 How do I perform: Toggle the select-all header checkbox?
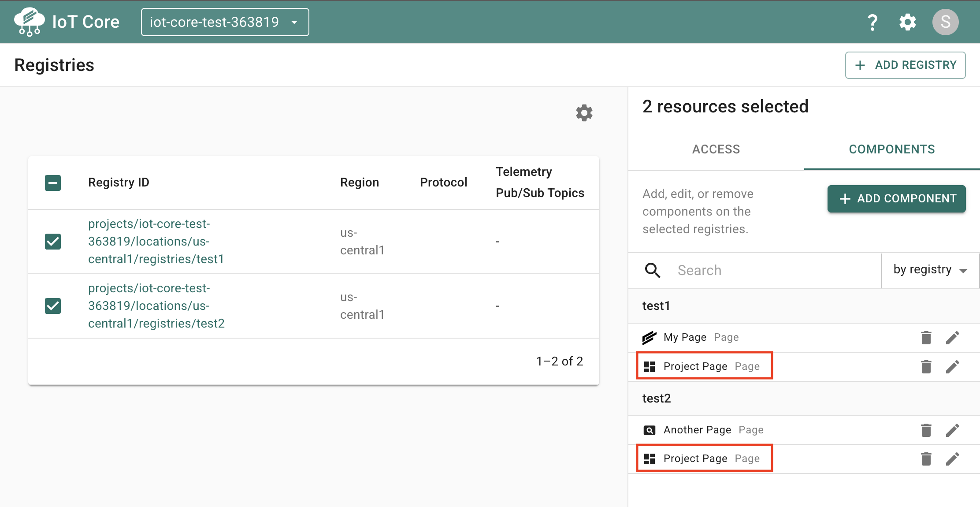click(x=53, y=183)
